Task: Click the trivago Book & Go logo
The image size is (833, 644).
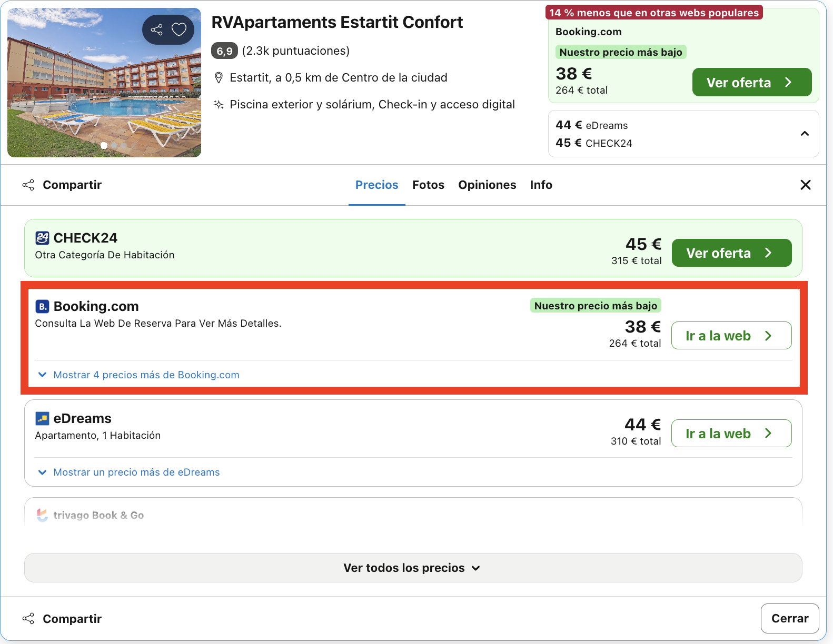Action: pos(42,515)
